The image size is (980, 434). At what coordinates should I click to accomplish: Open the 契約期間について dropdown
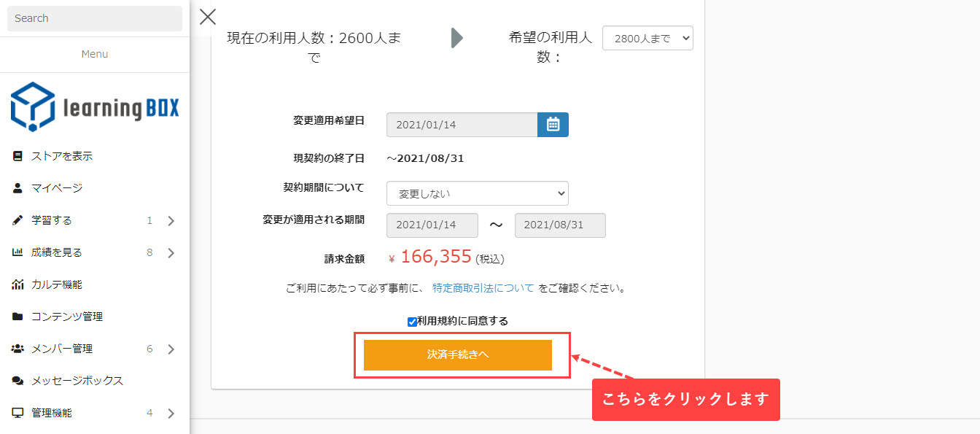477,193
